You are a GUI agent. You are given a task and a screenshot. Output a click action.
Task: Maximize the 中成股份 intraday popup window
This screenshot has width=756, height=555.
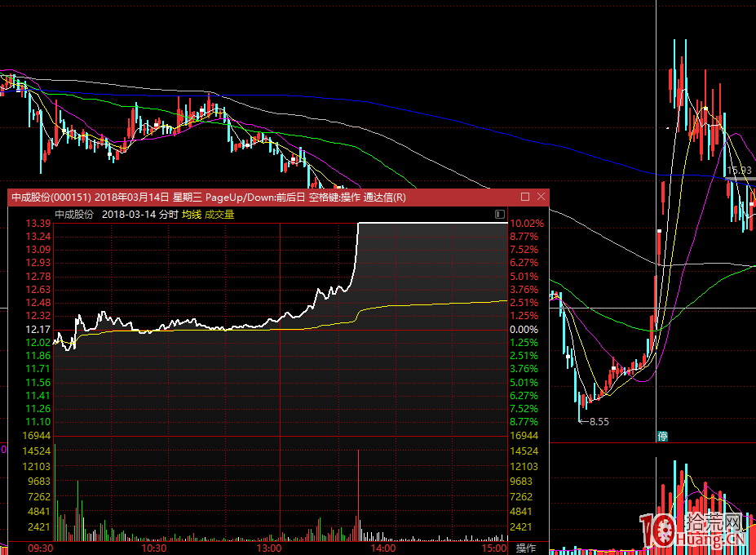(525, 197)
